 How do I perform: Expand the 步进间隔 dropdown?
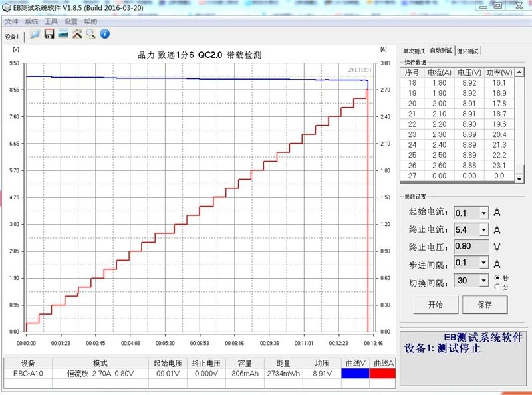pos(484,263)
